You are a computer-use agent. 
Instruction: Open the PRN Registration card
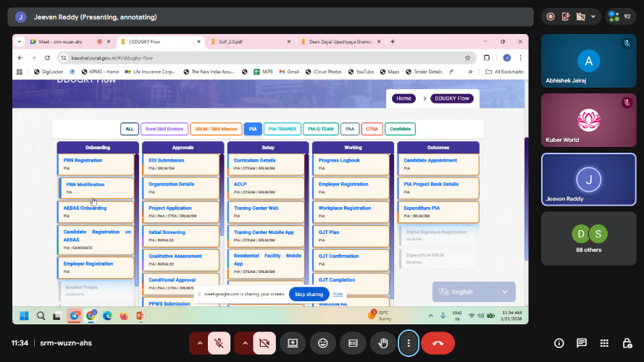click(96, 164)
